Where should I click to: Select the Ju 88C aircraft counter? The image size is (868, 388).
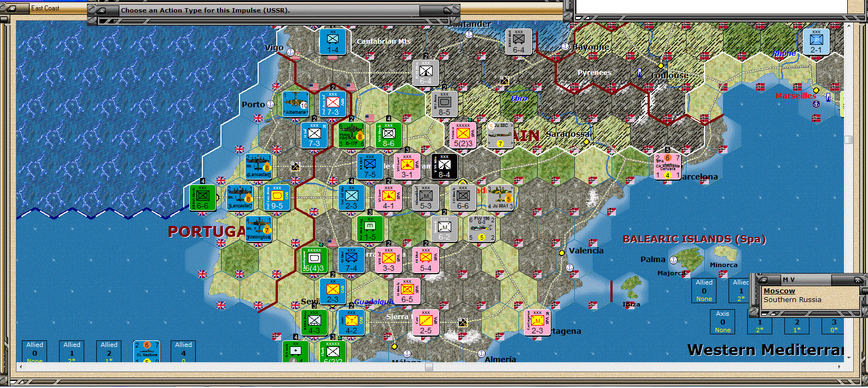pos(500,135)
